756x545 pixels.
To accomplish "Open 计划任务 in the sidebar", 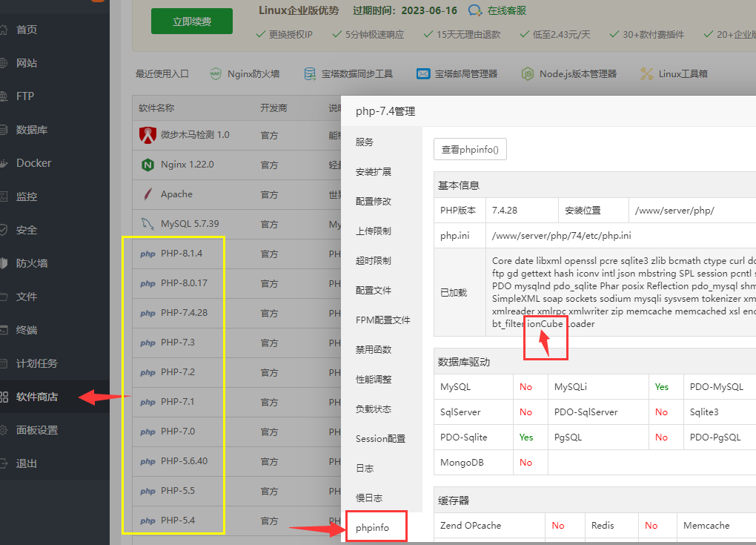I will (36, 363).
